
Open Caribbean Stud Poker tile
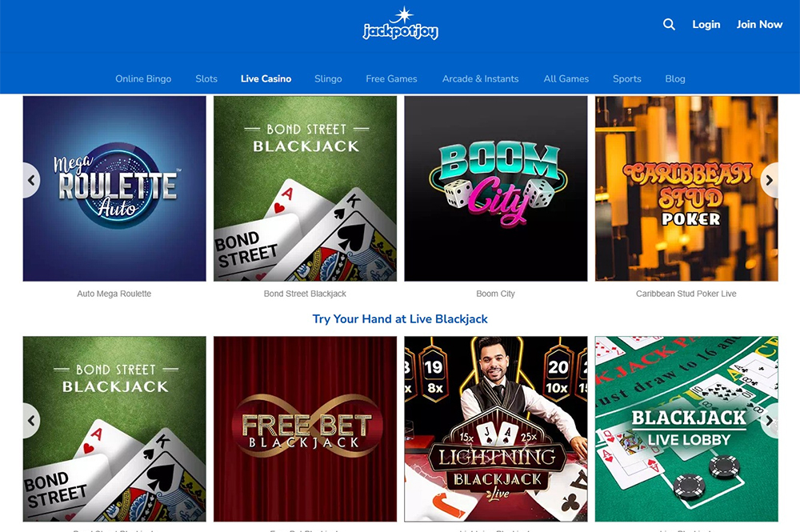click(x=686, y=189)
